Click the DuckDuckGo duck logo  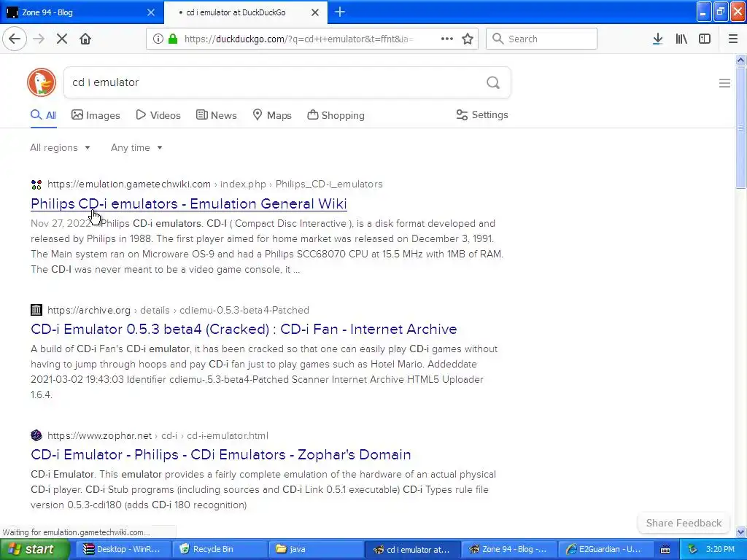[42, 82]
